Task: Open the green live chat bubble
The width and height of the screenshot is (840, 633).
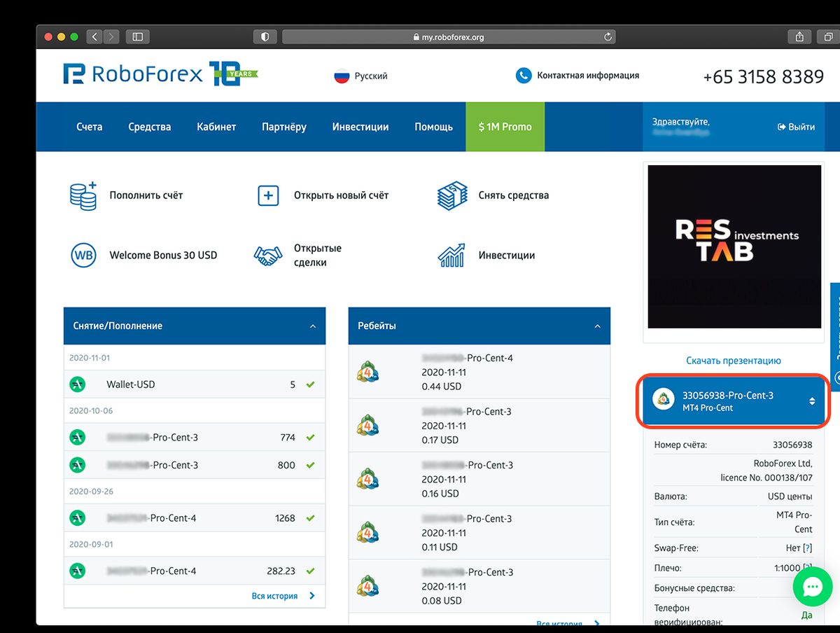Action: point(813,587)
